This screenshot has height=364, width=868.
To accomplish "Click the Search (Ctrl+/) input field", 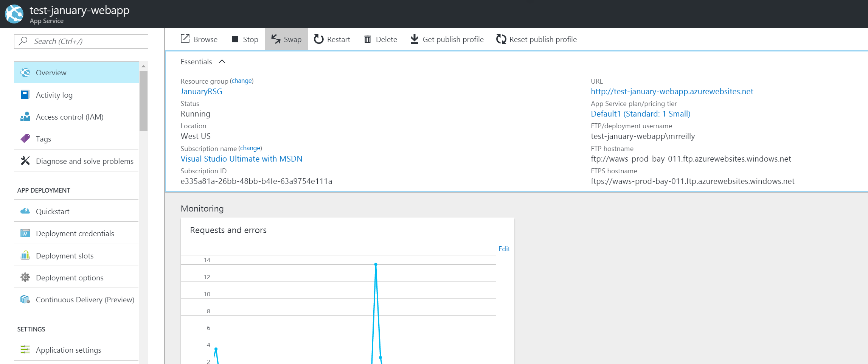I will point(81,41).
